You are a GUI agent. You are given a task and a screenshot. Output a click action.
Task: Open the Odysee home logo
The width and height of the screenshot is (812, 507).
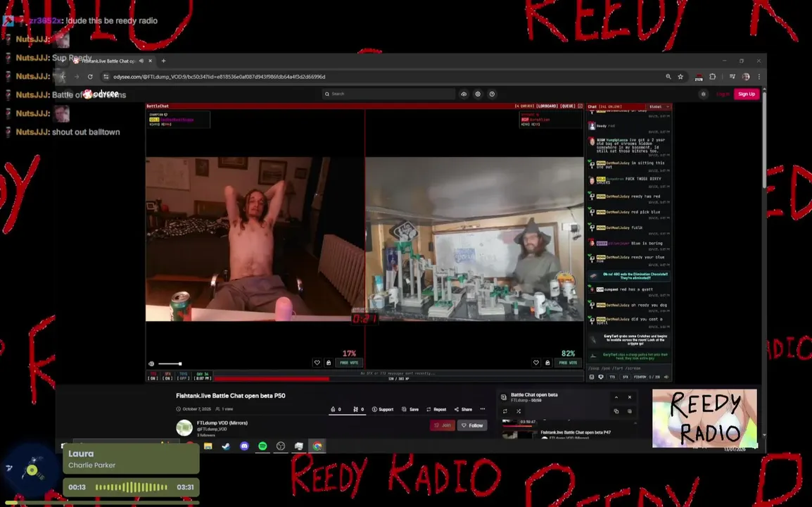point(101,94)
